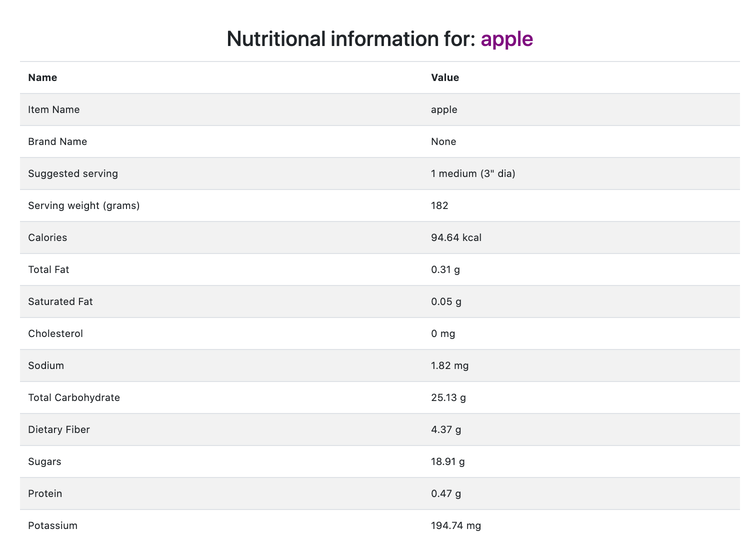Click the Saturated Fat value 0.05 g
The width and height of the screenshot is (756, 555).
[x=446, y=301]
